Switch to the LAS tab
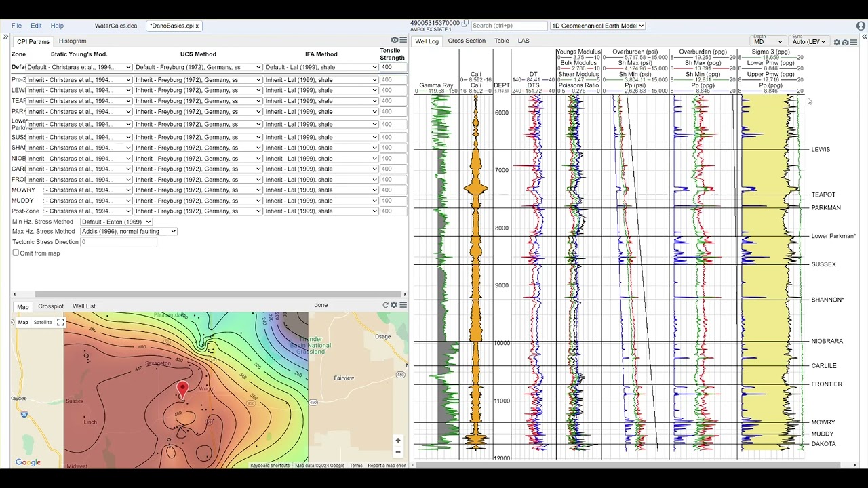The height and width of the screenshot is (488, 868). pos(524,41)
